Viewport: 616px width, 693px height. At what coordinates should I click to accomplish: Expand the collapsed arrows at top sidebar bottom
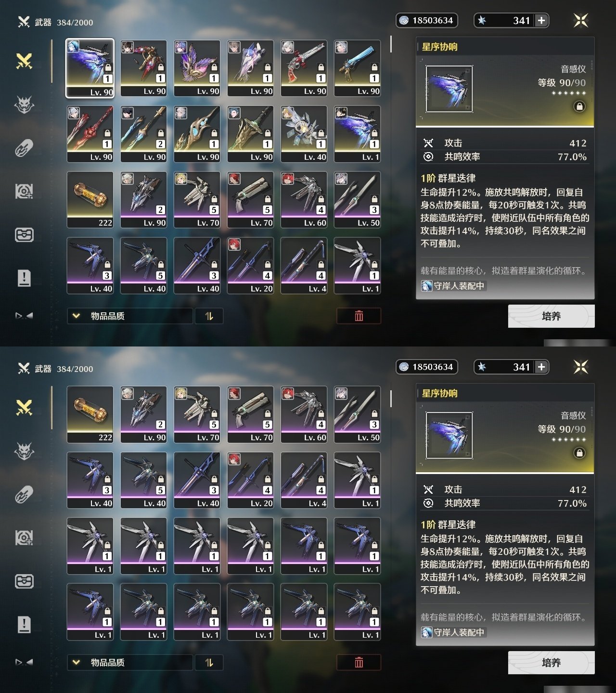[24, 316]
